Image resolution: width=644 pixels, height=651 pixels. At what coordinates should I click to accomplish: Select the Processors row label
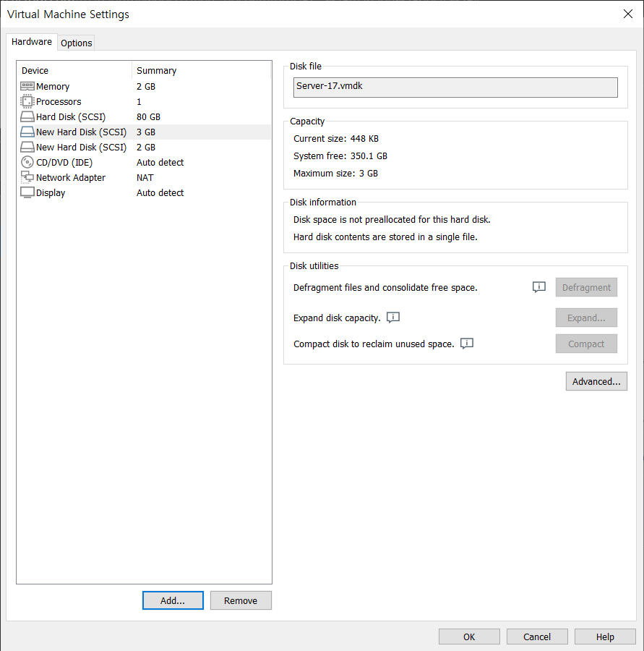(59, 102)
